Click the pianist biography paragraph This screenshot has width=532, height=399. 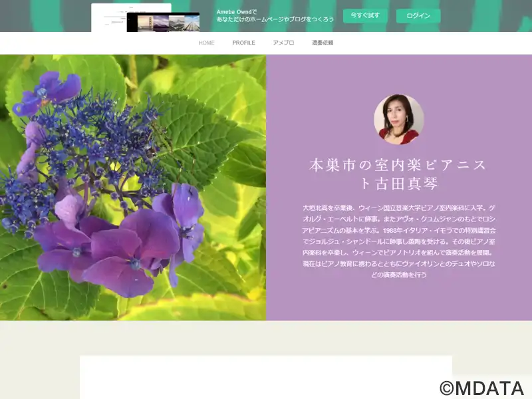click(399, 240)
